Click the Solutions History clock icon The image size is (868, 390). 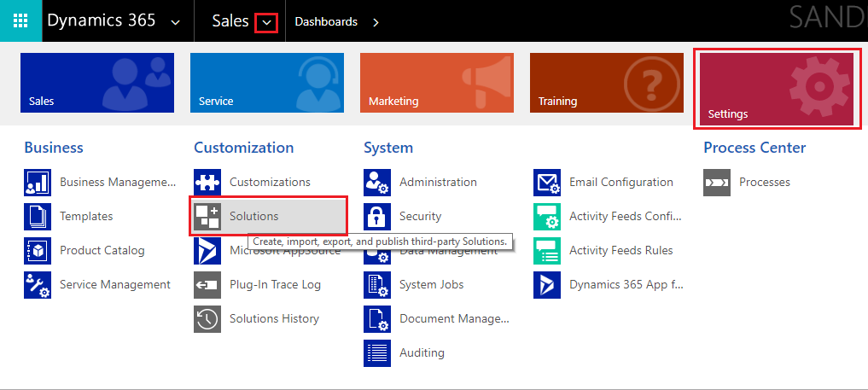207,319
